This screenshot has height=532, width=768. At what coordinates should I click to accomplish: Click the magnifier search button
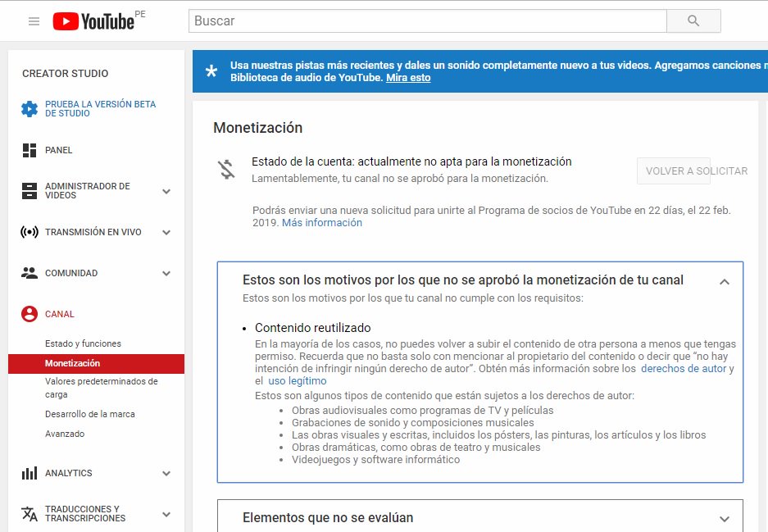click(x=693, y=20)
